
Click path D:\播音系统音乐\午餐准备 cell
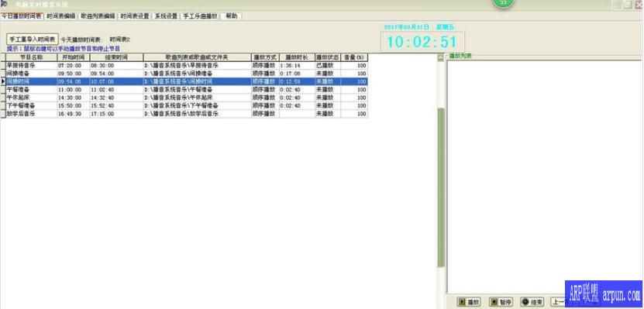tap(197, 90)
